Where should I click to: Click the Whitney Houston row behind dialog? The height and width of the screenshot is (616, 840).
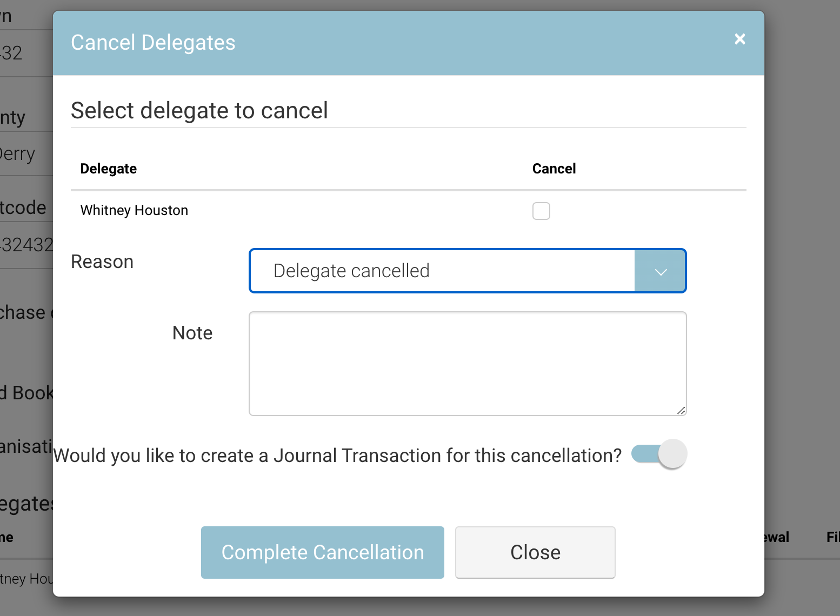[26, 579]
